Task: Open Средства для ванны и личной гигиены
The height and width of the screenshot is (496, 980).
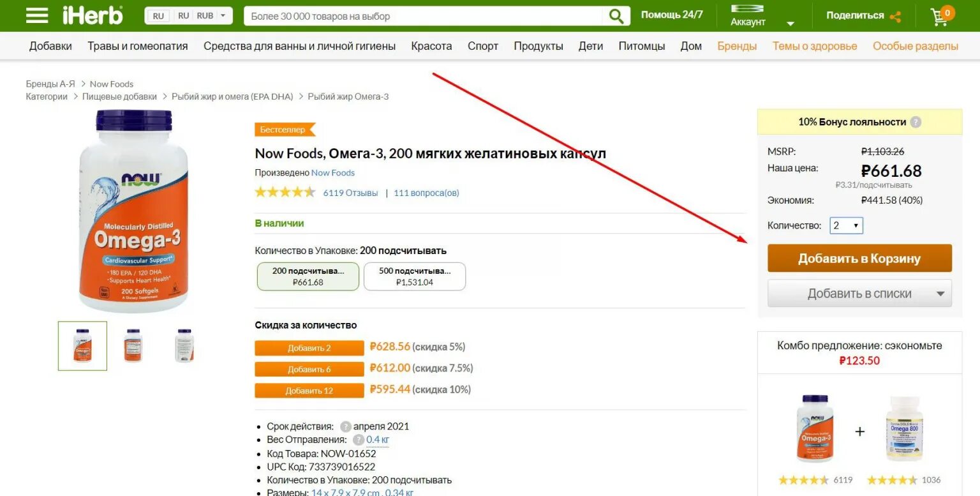Action: [299, 46]
